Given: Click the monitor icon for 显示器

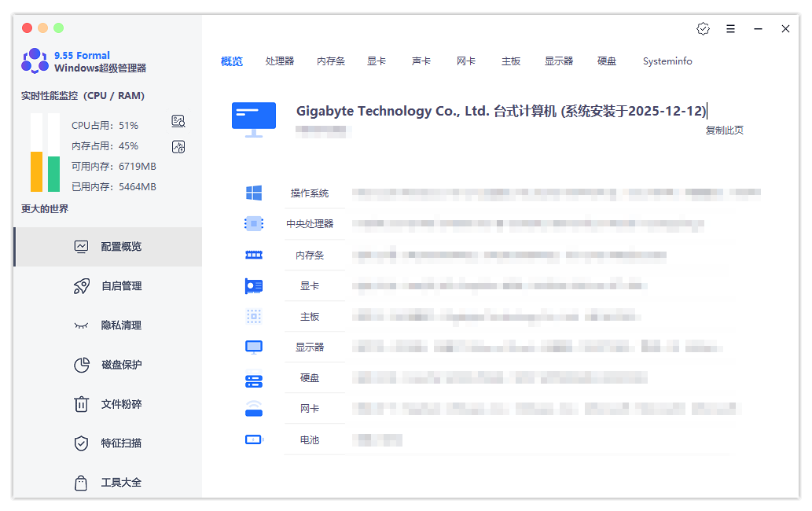Looking at the screenshot, I should pyautogui.click(x=254, y=347).
